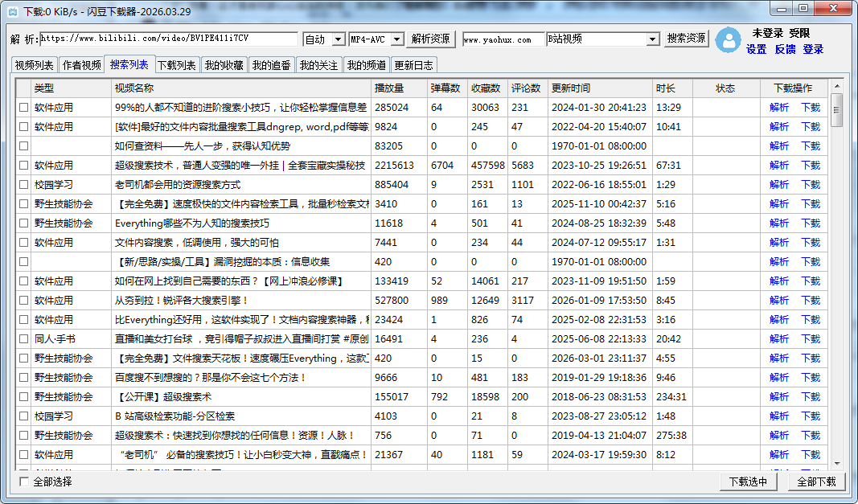The width and height of the screenshot is (858, 504).
Task: Expand the 自动 quality dropdown
Action: [338, 39]
